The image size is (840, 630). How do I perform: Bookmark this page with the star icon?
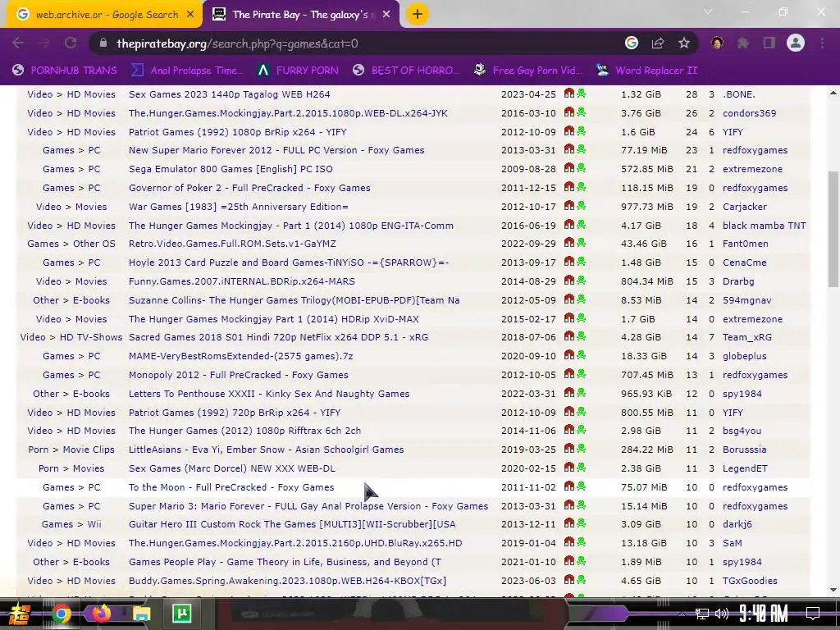pyautogui.click(x=684, y=43)
